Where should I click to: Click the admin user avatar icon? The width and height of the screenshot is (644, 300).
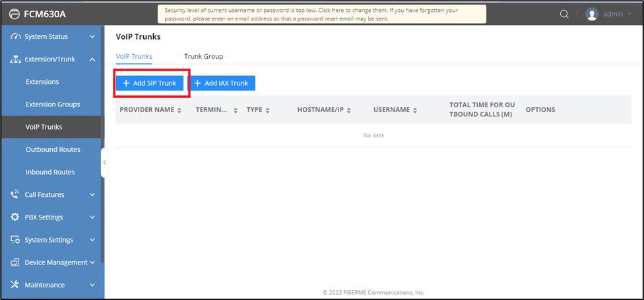(x=592, y=14)
